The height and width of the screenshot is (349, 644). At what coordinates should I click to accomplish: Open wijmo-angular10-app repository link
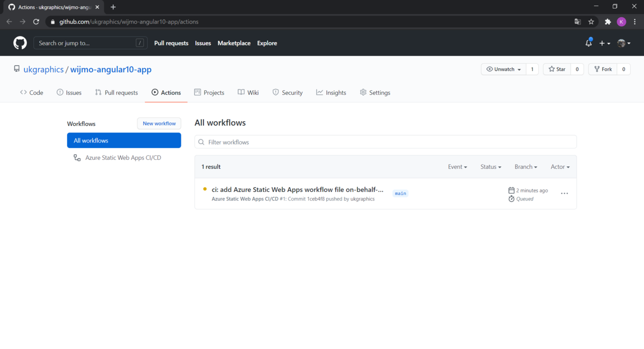[x=111, y=70]
